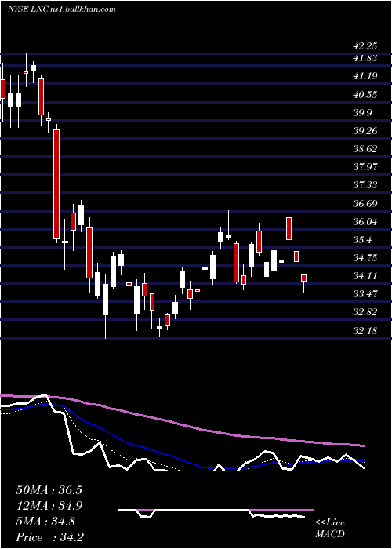This screenshot has height=549, width=392.
Task: Select the 37.97 price axis label
Action: pos(365,166)
